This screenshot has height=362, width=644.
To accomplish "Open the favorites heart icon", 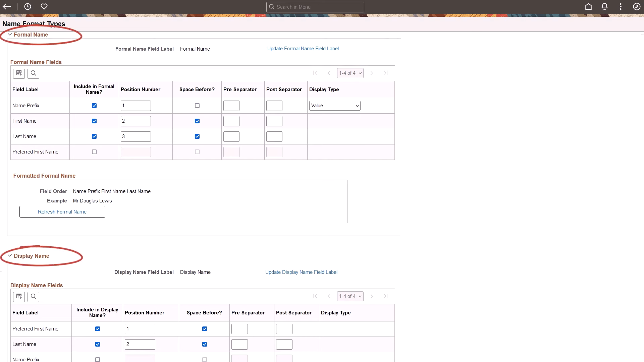I will (x=44, y=7).
